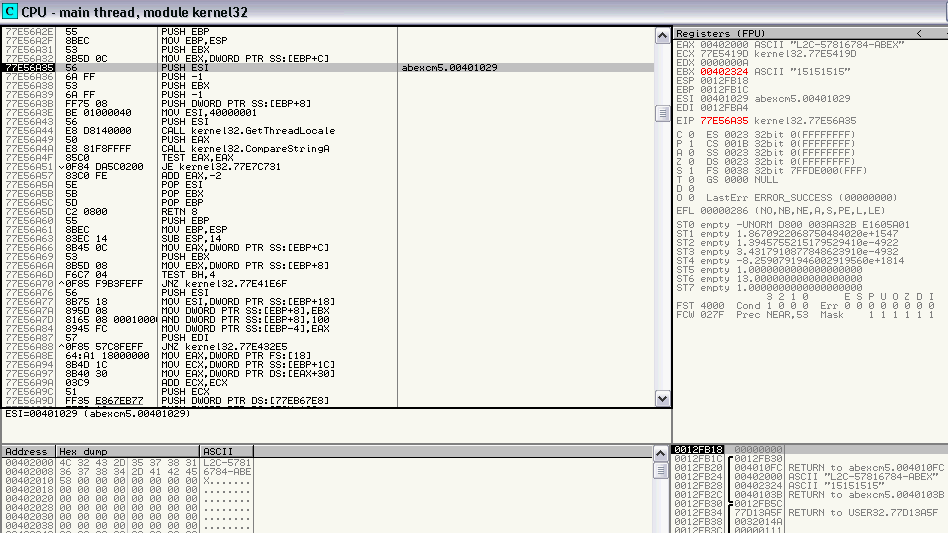Click the dump pane scrollbar thumb
Image resolution: width=948 pixels, height=533 pixels.
coord(661,470)
